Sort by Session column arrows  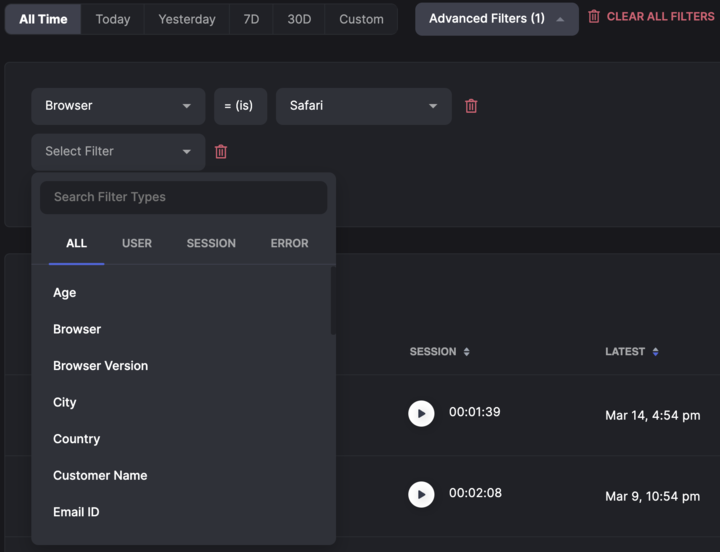(x=466, y=352)
